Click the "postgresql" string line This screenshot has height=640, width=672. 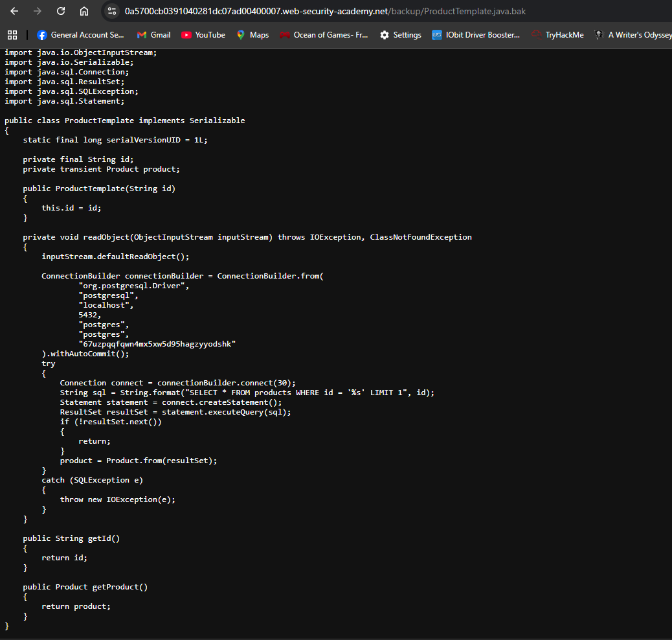pyautogui.click(x=108, y=295)
